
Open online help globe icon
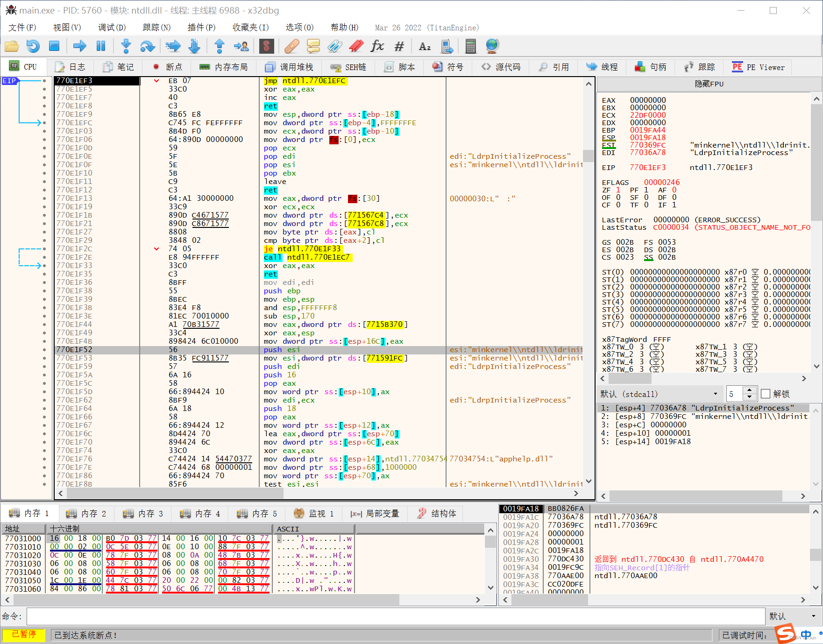(x=492, y=46)
